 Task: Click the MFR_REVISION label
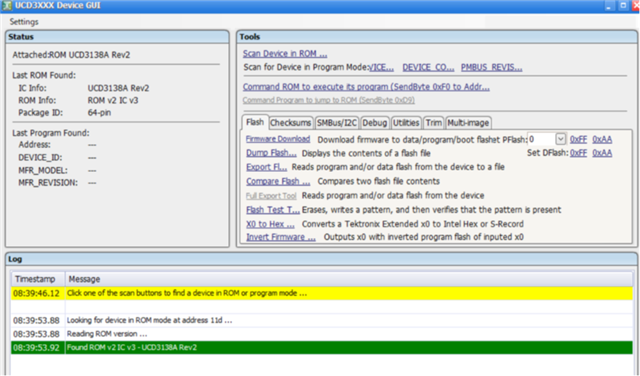[48, 182]
